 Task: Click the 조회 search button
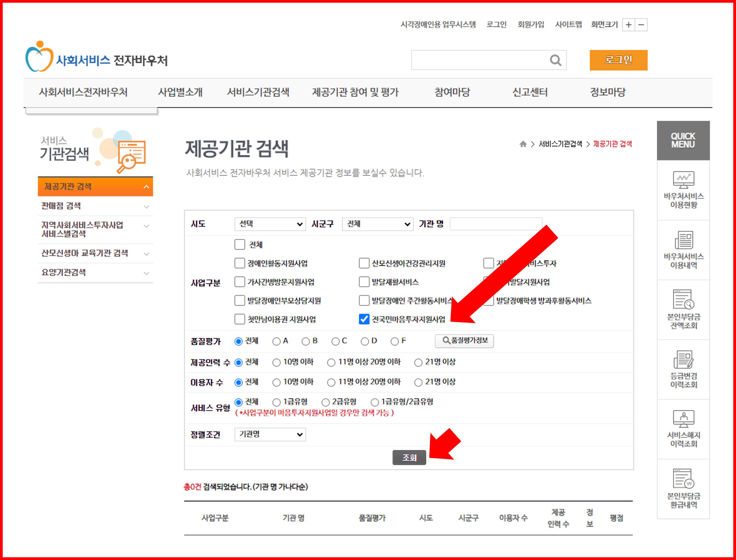[x=409, y=457]
